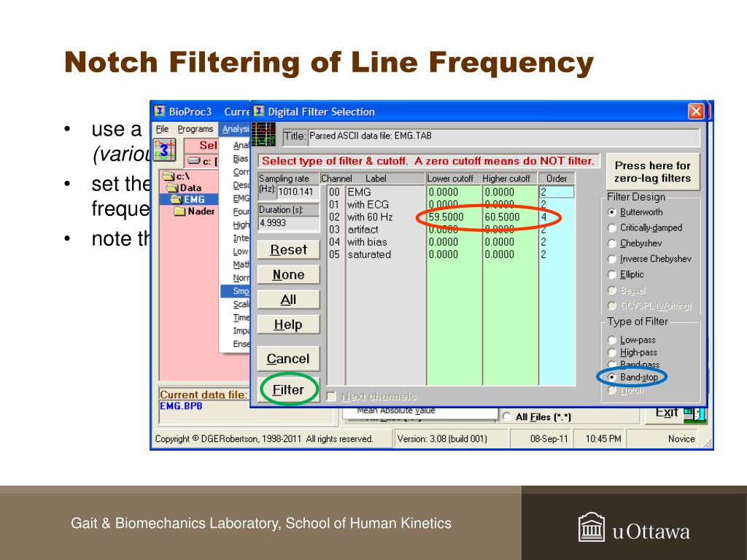Image resolution: width=747 pixels, height=560 pixels.
Task: Click the lower cutoff of EMG channel 00
Action: [x=444, y=192]
